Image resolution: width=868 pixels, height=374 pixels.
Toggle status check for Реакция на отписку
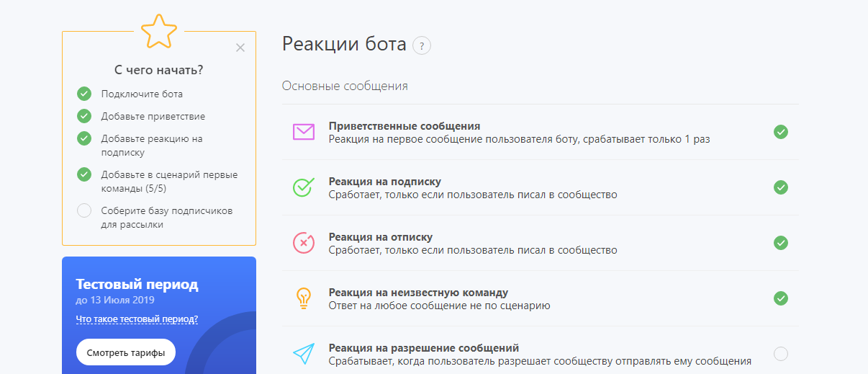780,243
